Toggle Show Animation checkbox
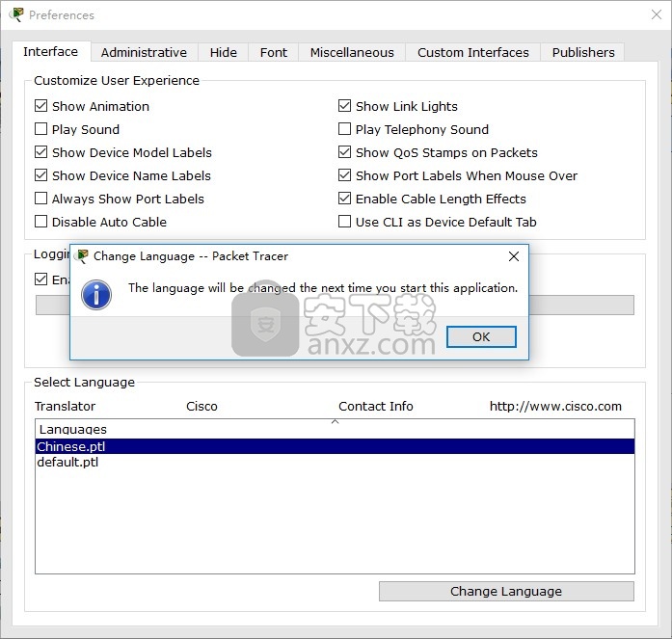Viewport: 672px width, 639px height. pos(40,106)
